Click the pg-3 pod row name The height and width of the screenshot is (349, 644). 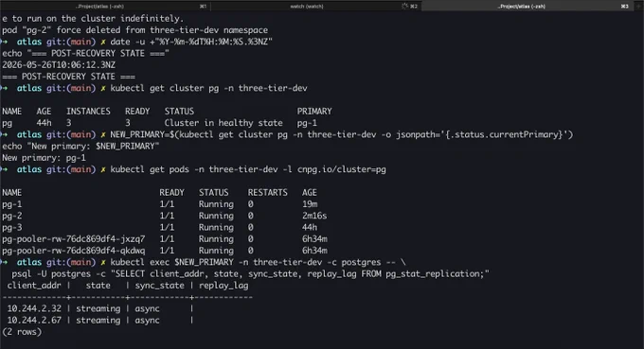(x=12, y=228)
